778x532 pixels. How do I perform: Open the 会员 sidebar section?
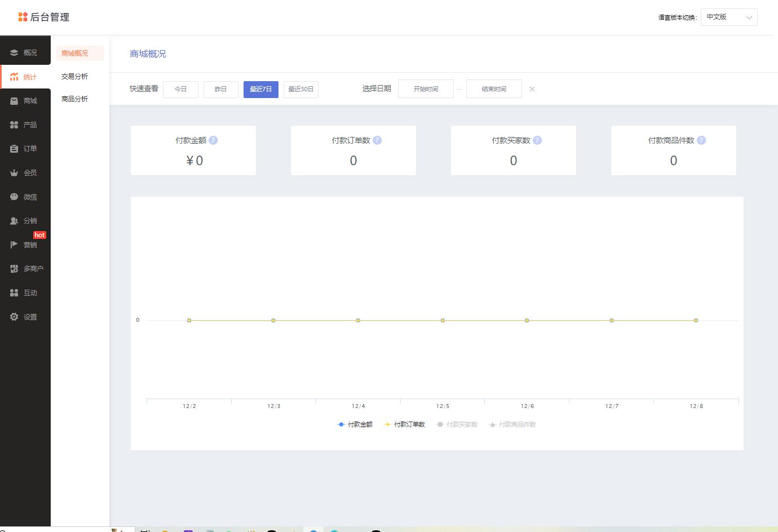tap(25, 173)
